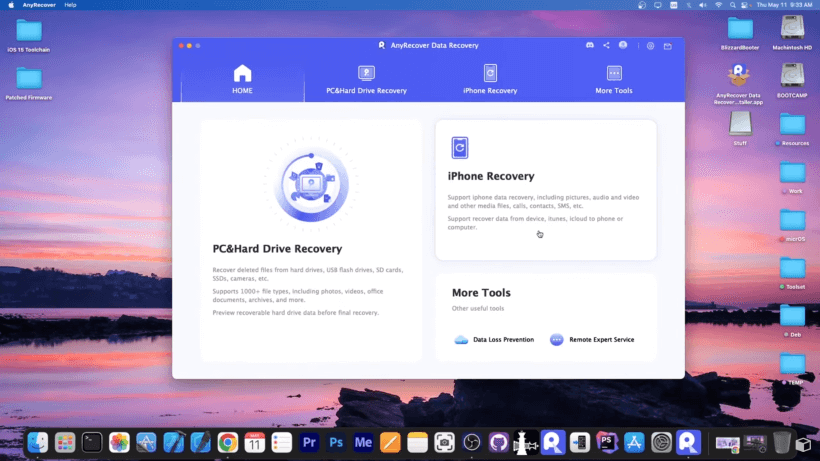
Task: Open Photos from the Dock
Action: point(119,443)
